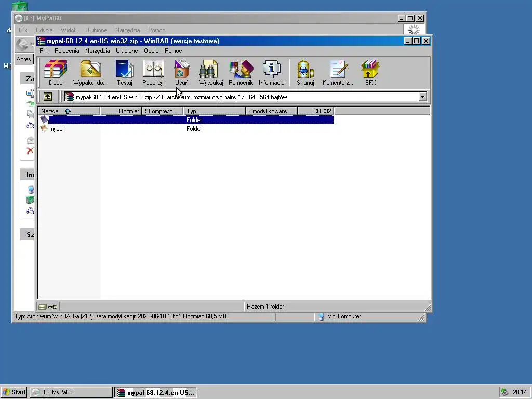The image size is (532, 399).
Task: Open Podejrzyj (view) tool
Action: coord(153,72)
